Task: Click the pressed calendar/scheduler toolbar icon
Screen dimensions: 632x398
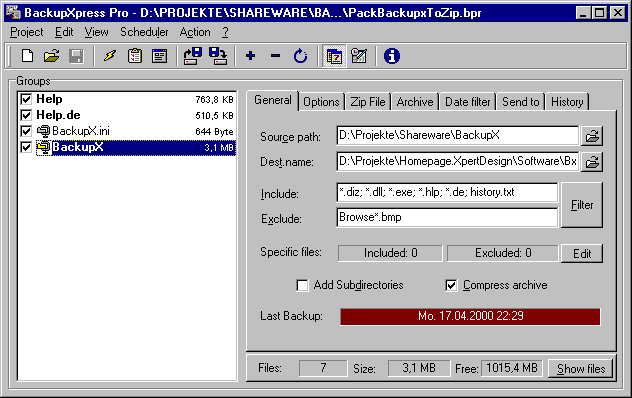Action: tap(334, 56)
